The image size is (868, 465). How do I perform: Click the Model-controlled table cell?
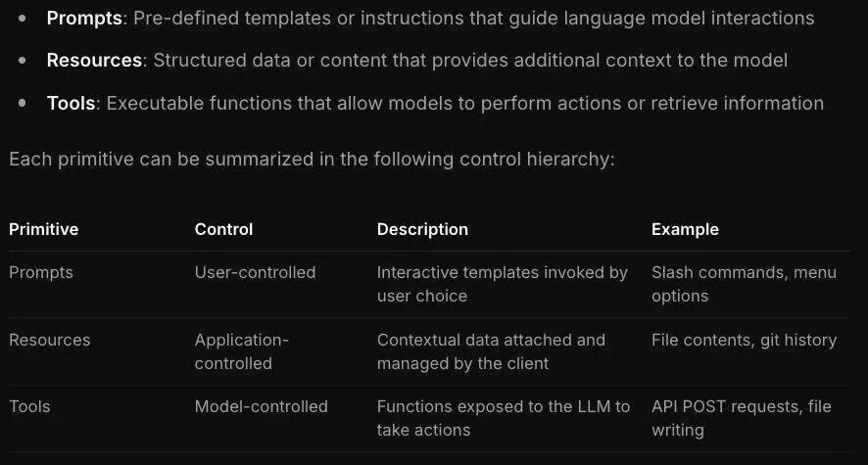pyautogui.click(x=261, y=406)
